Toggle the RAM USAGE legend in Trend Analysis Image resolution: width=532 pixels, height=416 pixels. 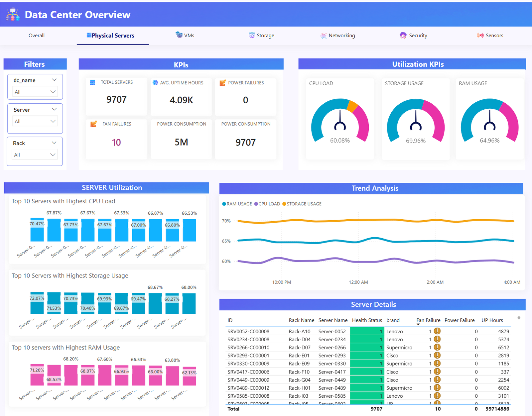[x=236, y=204]
